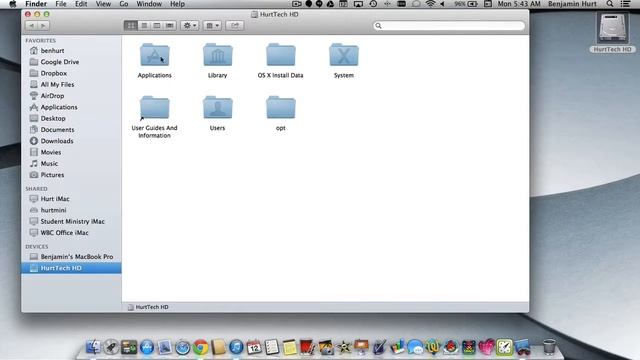Launch Google Chrome from the Dock
Screen dimensions: 640x360
coord(200,347)
